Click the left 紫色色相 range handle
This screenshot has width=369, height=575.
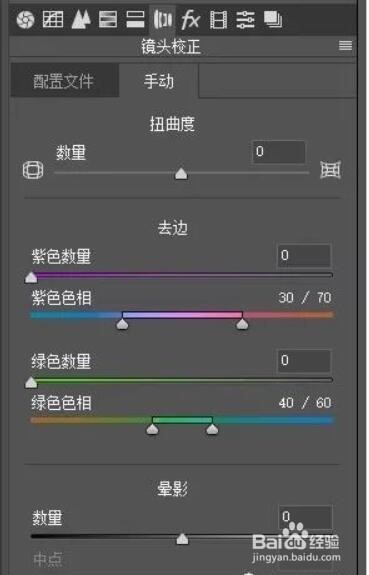pos(122,324)
